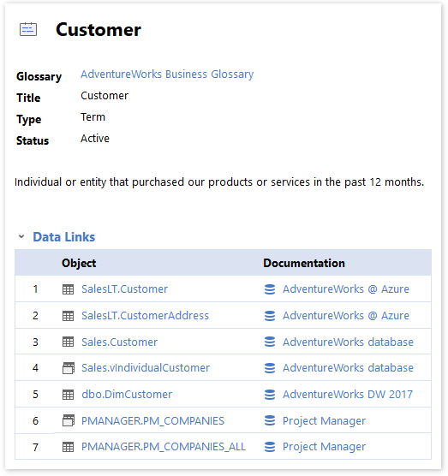Click table icon next to dbo.DimCustomer
This screenshot has width=448, height=476.
tap(68, 395)
